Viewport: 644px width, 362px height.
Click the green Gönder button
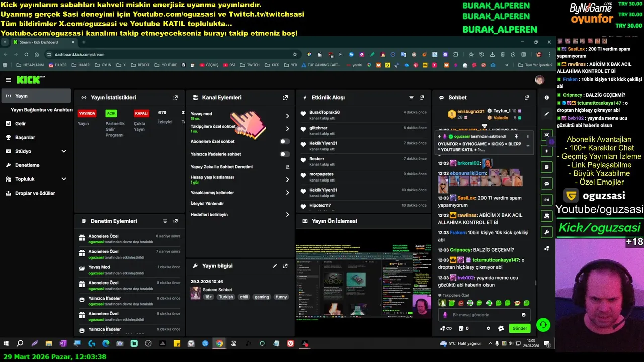pyautogui.click(x=520, y=328)
